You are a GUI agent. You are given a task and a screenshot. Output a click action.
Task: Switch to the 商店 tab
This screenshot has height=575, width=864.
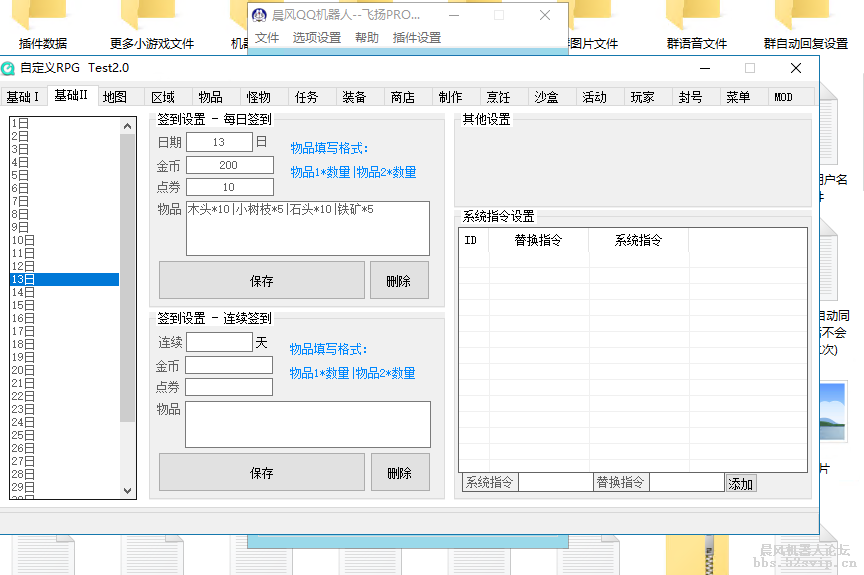(x=408, y=97)
